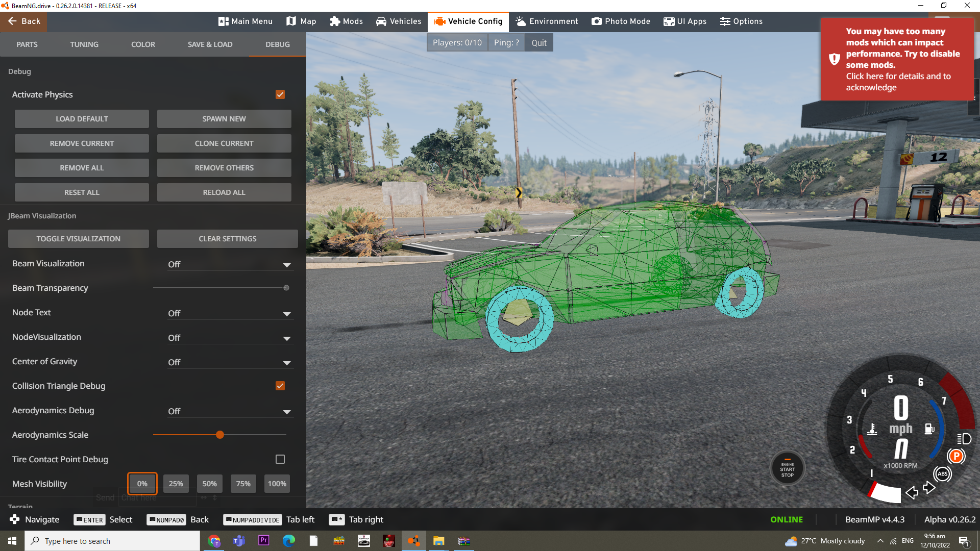This screenshot has height=551, width=980.
Task: Open Google Chrome from the taskbar
Action: coord(214,541)
